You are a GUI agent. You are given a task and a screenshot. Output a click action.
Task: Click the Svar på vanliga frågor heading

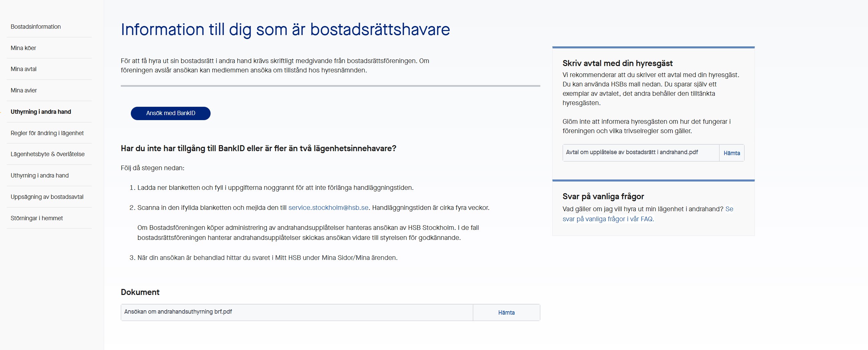coord(603,197)
